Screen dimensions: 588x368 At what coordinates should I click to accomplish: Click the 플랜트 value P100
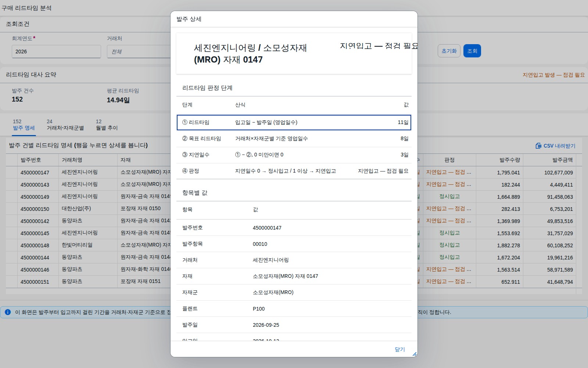click(259, 309)
